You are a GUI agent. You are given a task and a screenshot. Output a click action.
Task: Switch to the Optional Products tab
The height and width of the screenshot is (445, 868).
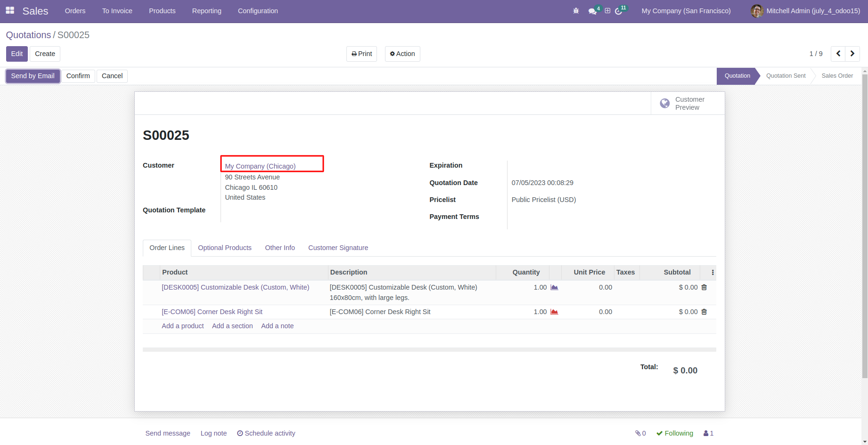[x=224, y=248]
